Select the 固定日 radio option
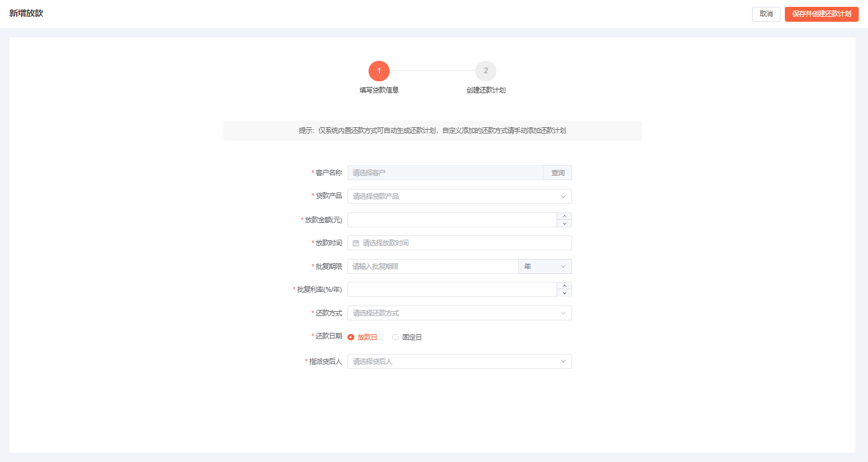This screenshot has width=868, height=462. click(407, 337)
